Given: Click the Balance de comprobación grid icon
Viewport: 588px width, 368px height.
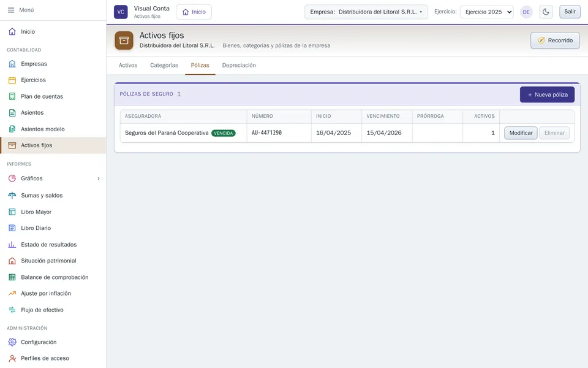Looking at the screenshot, I should pyautogui.click(x=12, y=277).
